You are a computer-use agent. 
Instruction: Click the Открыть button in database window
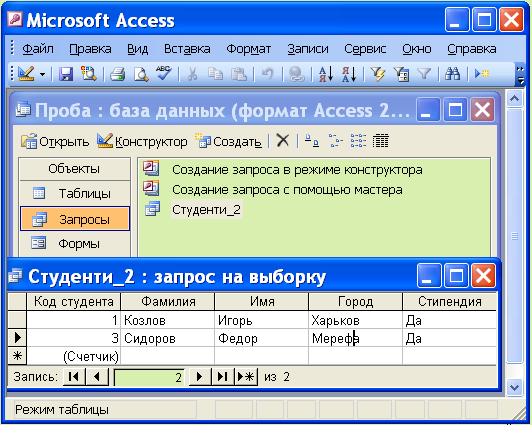coord(55,141)
